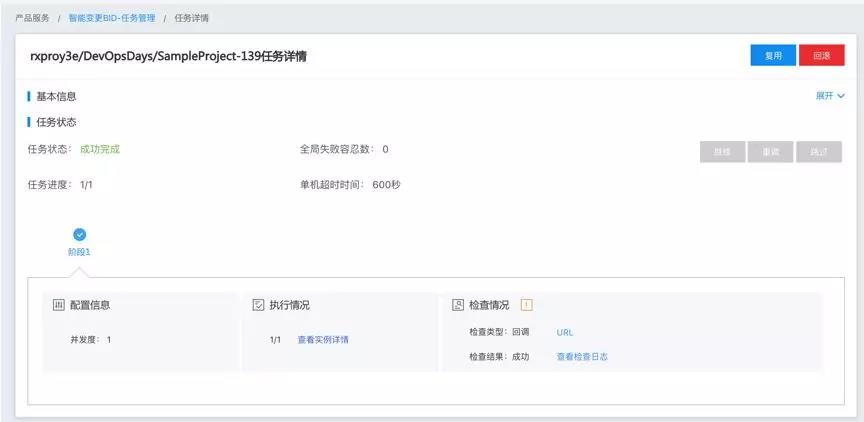Screen dimensions: 864x422
Task: Click the leftmost gray disabled task button
Action: pyautogui.click(x=722, y=152)
